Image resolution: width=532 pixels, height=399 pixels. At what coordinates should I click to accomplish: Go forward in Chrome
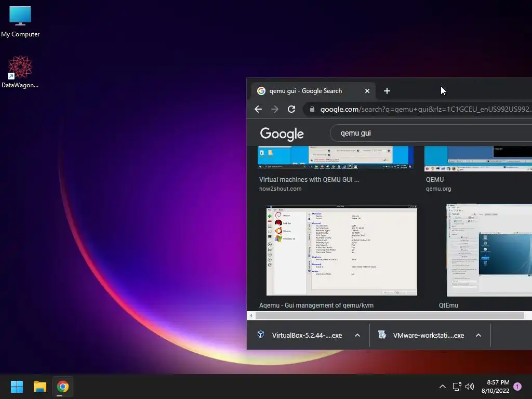tap(275, 109)
